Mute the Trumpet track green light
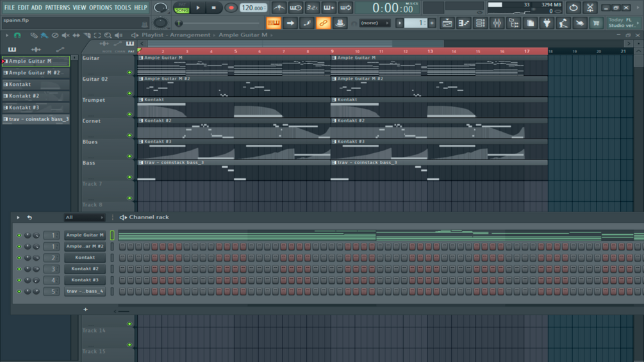 [129, 115]
